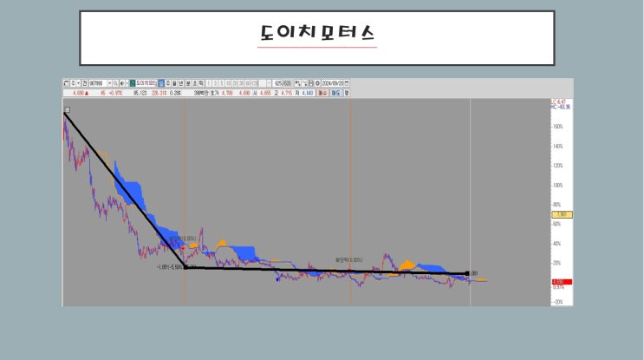This screenshot has width=644, height=360.
Task: Click the save (disk) icon in toolbar
Action: pyautogui.click(x=311, y=83)
